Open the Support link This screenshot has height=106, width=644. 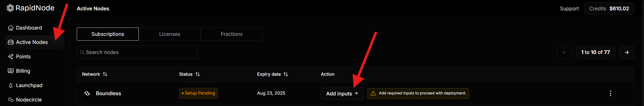point(569,9)
